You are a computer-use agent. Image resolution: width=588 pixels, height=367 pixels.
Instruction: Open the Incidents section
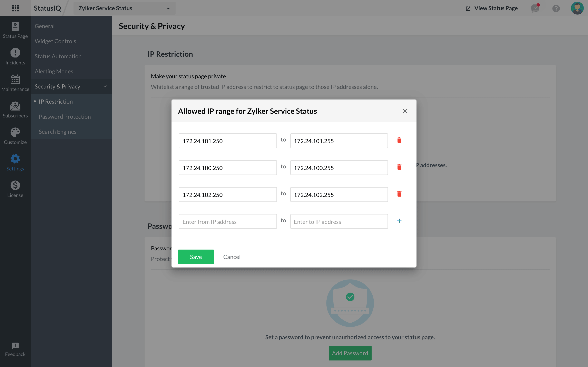click(15, 56)
